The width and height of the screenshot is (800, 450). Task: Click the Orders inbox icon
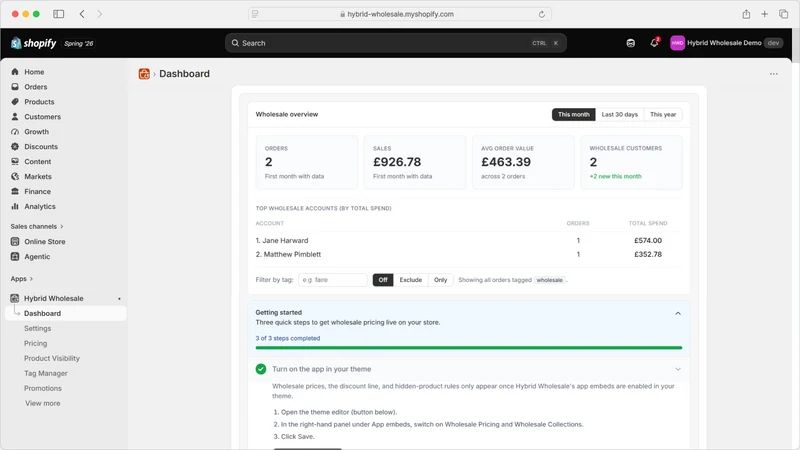[x=15, y=87]
